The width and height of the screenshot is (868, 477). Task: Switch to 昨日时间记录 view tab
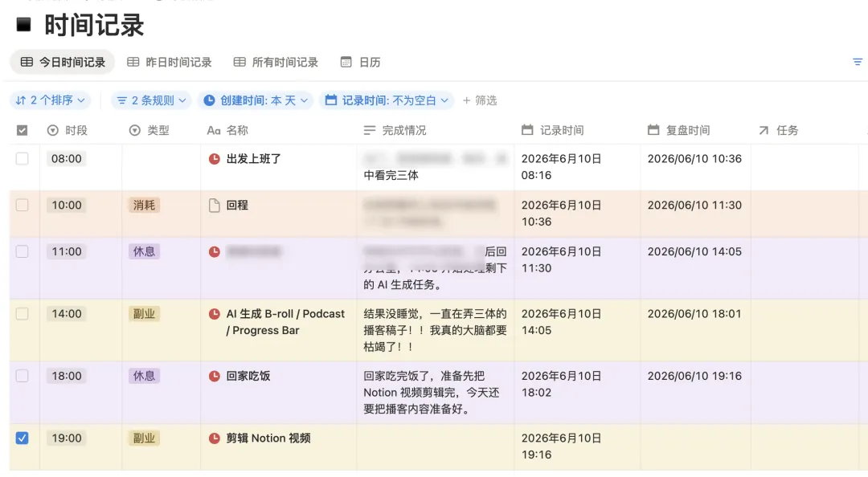coord(170,62)
